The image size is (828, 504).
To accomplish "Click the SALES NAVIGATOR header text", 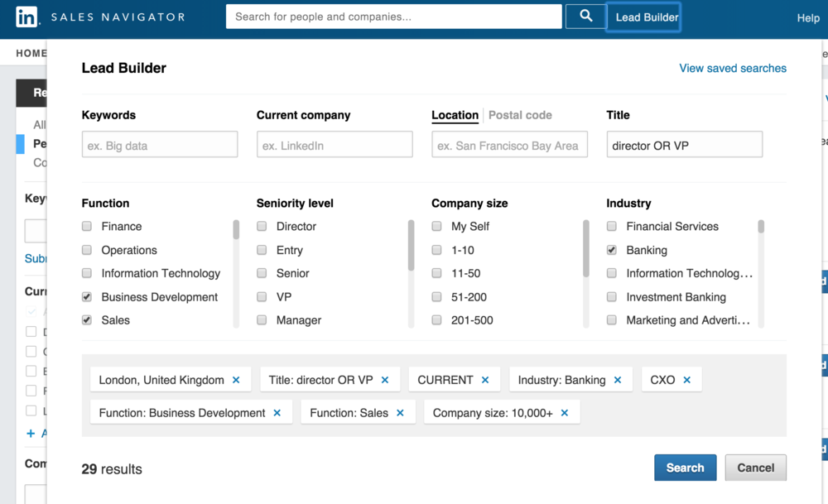I will point(118,17).
